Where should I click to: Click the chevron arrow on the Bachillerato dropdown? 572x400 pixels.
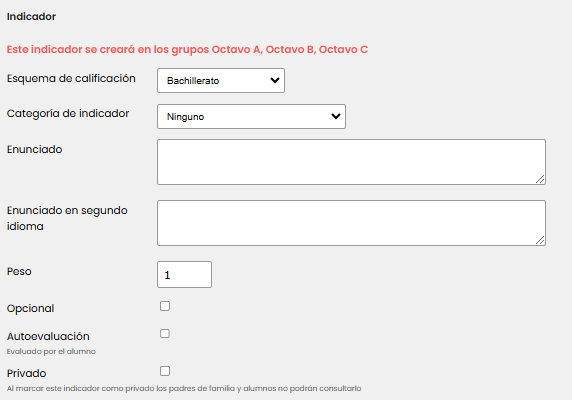[x=275, y=80]
